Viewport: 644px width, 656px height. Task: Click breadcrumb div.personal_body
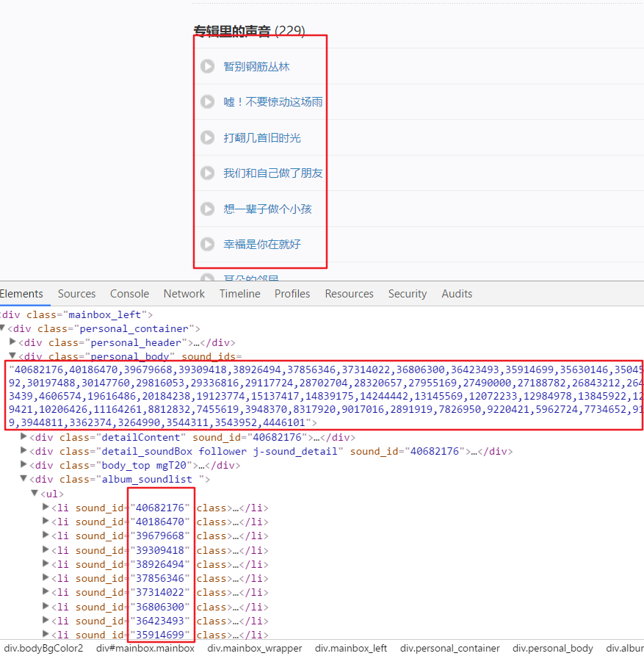click(x=553, y=648)
